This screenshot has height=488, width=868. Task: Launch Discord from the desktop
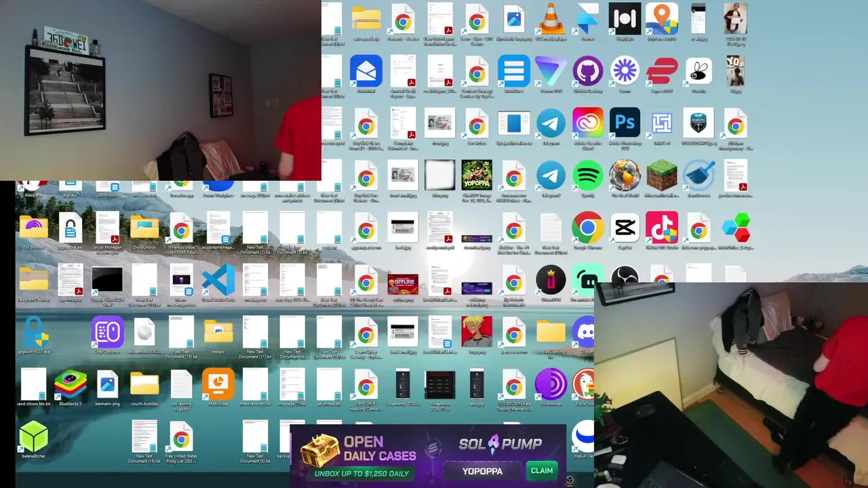click(585, 333)
